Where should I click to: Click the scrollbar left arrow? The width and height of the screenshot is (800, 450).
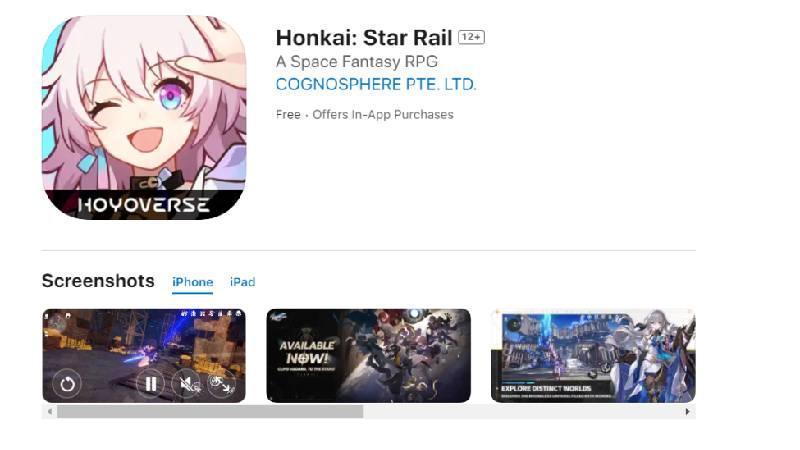point(49,411)
